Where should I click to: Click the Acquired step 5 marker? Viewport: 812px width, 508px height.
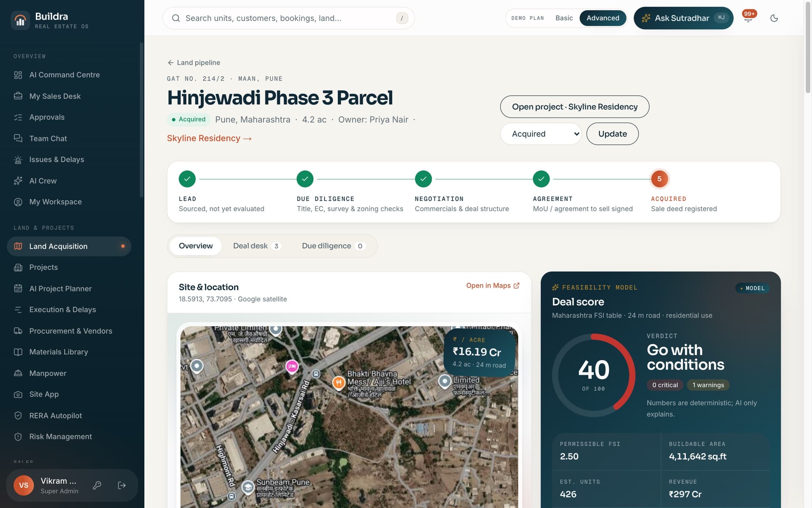click(659, 179)
